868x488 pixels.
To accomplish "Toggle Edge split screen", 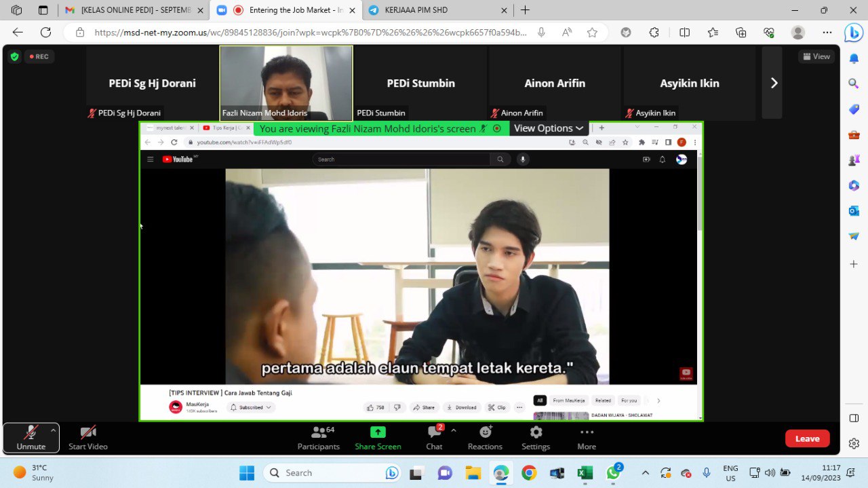I will point(685,32).
